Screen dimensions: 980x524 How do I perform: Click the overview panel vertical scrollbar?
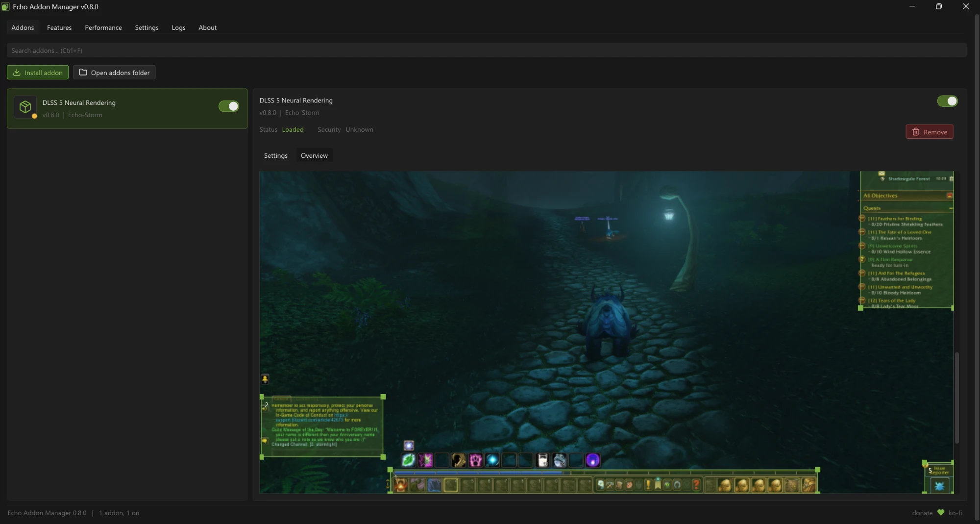point(957,398)
